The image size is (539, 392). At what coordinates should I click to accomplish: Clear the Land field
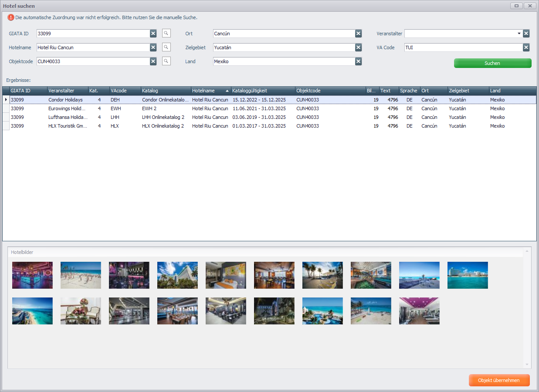pos(358,61)
